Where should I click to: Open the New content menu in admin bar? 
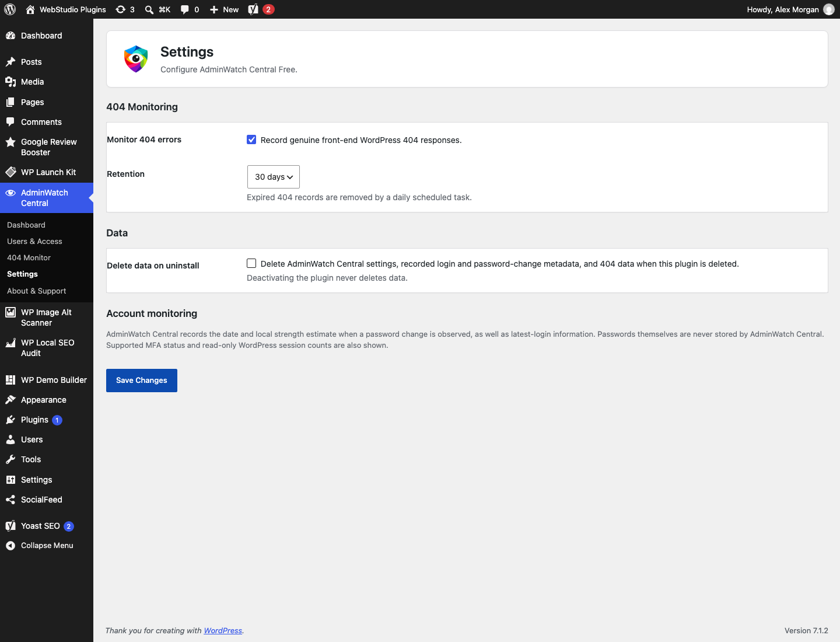click(x=225, y=9)
